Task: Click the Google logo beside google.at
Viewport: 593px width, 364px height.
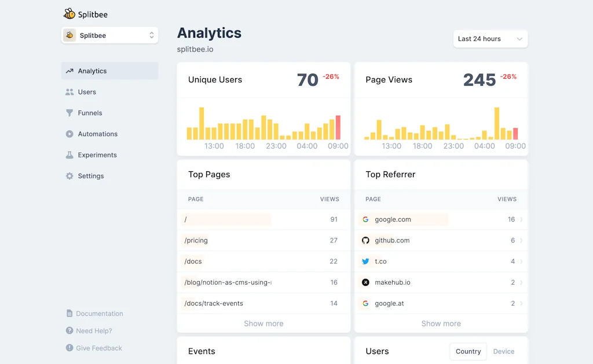Action: pyautogui.click(x=365, y=303)
